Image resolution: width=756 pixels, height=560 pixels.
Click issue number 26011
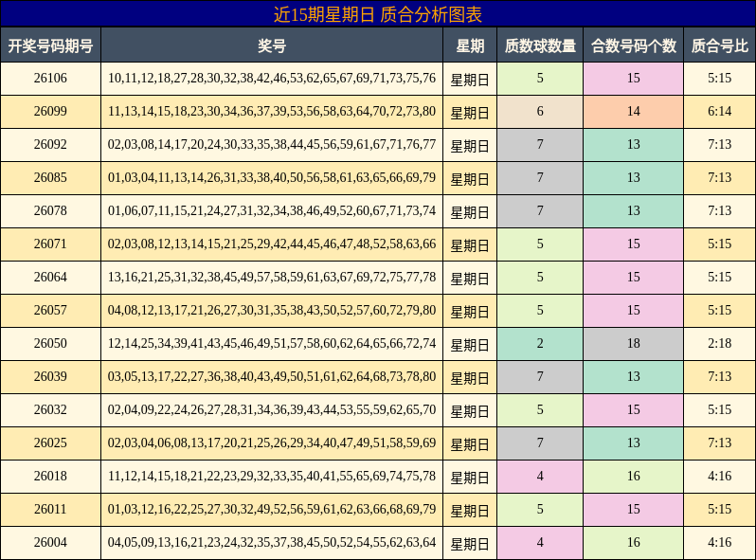pos(50,510)
